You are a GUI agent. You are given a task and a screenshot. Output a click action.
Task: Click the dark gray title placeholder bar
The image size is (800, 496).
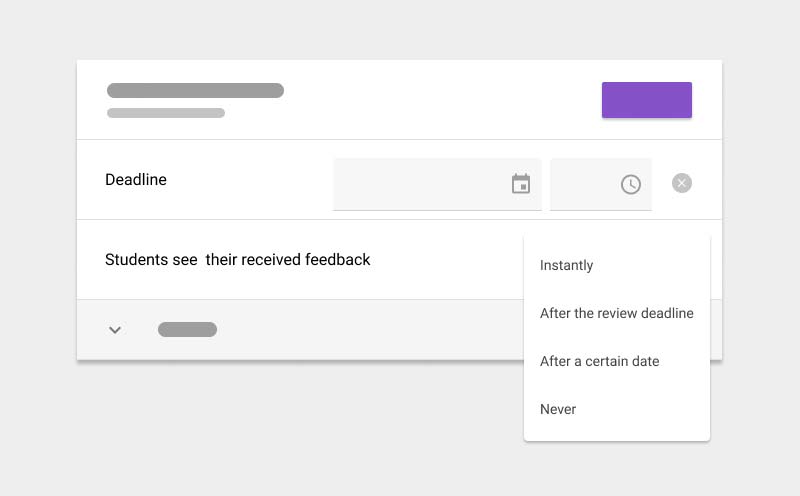195,91
